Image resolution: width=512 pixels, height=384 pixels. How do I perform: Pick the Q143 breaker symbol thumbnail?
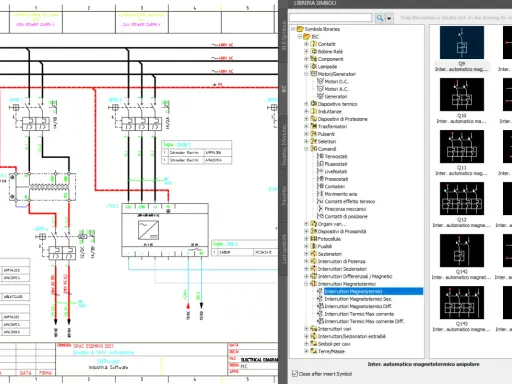click(x=462, y=303)
